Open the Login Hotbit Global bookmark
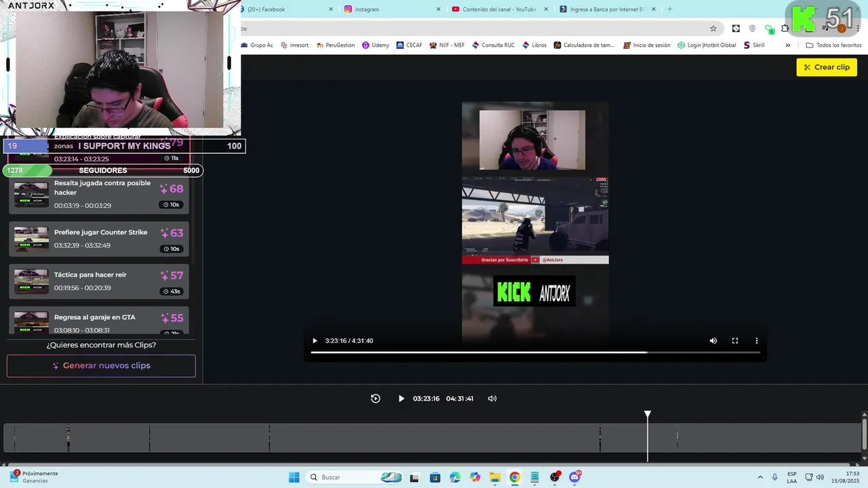Screen dimensions: 868x488 (707, 45)
